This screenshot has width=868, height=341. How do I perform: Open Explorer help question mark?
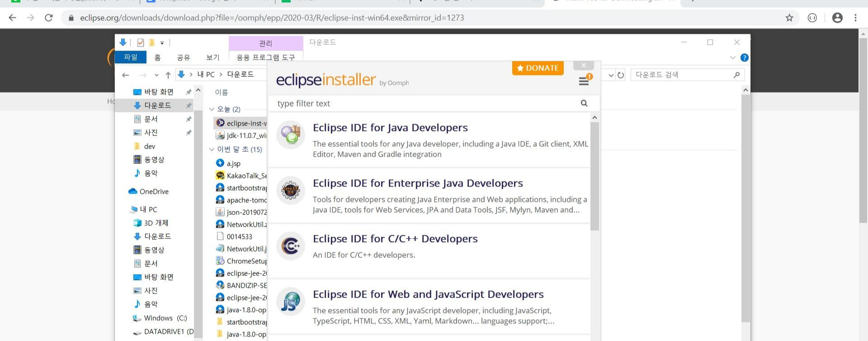click(745, 57)
